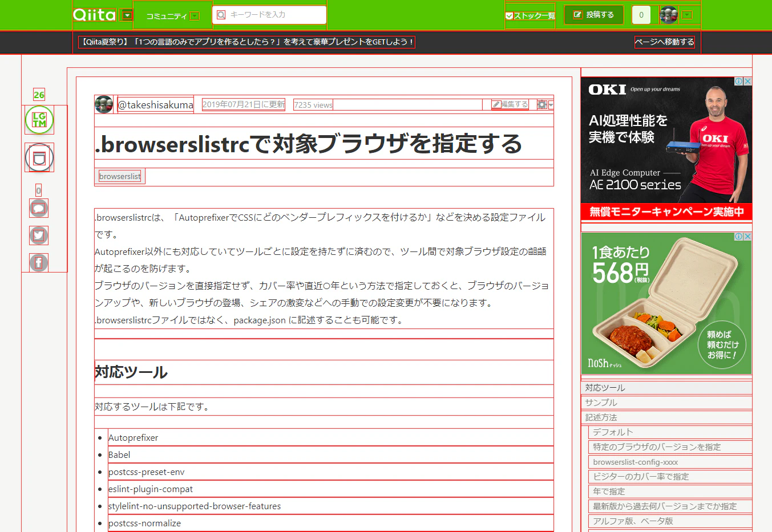Expand the コミュニティ menu
The image size is (772, 532).
(172, 16)
